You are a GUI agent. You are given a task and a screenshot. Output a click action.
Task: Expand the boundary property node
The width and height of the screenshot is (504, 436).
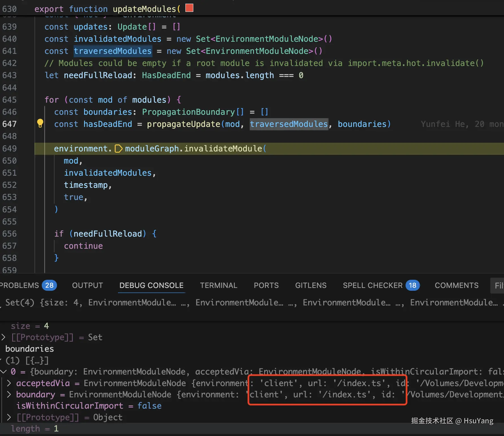point(9,394)
